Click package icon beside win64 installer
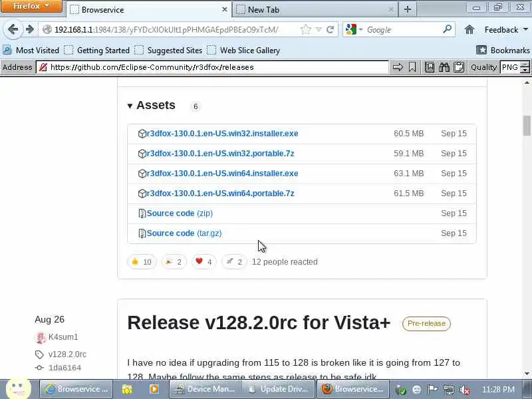Image resolution: width=532 pixels, height=399 pixels. [142, 174]
